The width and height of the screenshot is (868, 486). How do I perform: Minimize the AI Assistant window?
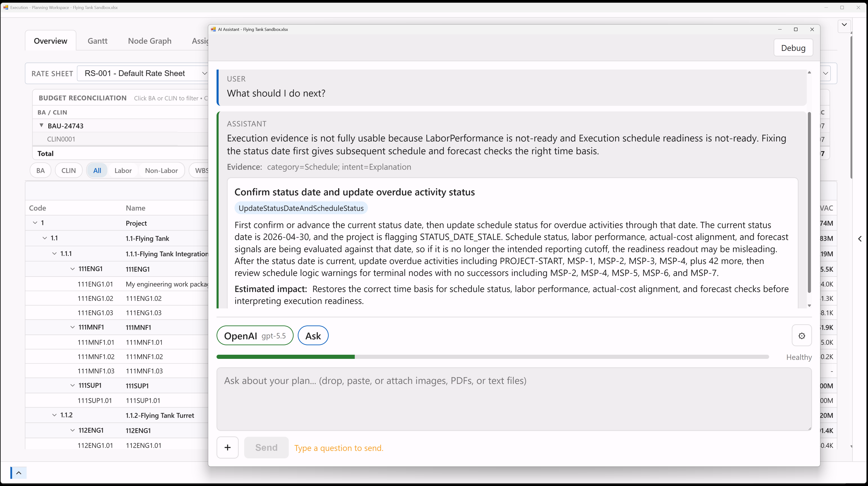(780, 29)
